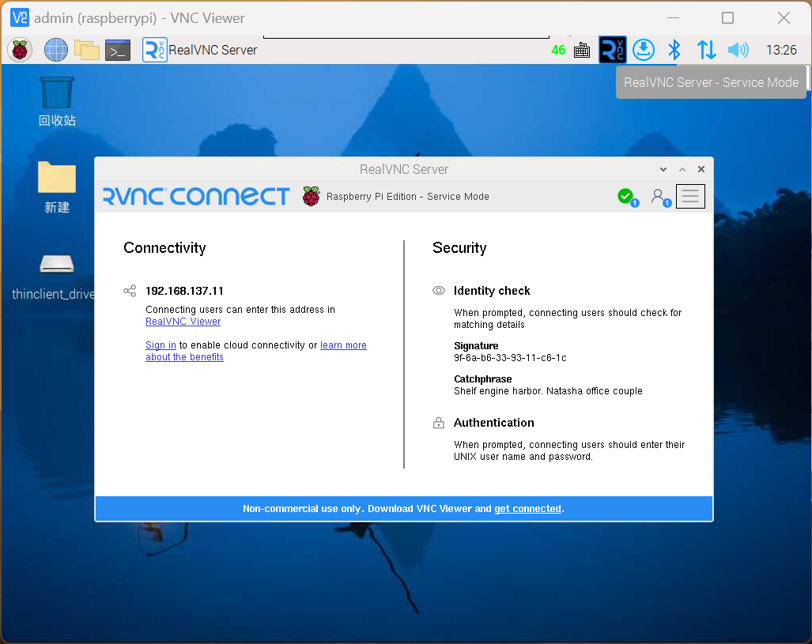The height and width of the screenshot is (644, 812).
Task: Select the thinclient_drive desktop icon
Action: click(x=53, y=277)
